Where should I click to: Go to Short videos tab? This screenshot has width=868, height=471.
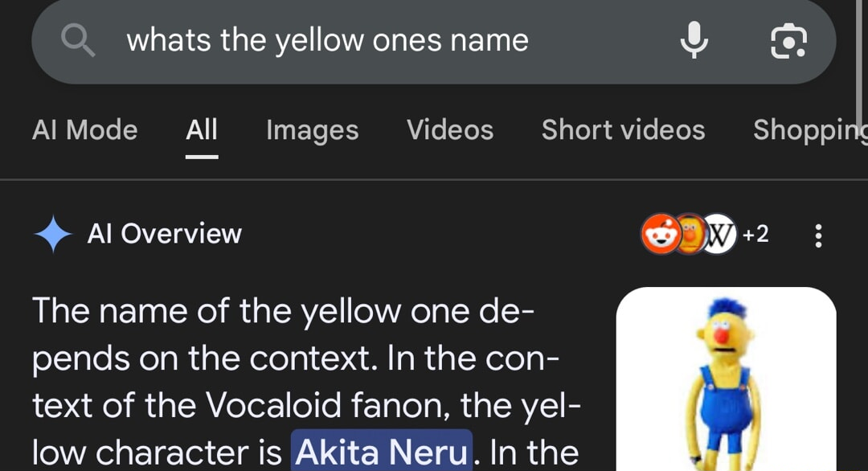click(x=624, y=130)
